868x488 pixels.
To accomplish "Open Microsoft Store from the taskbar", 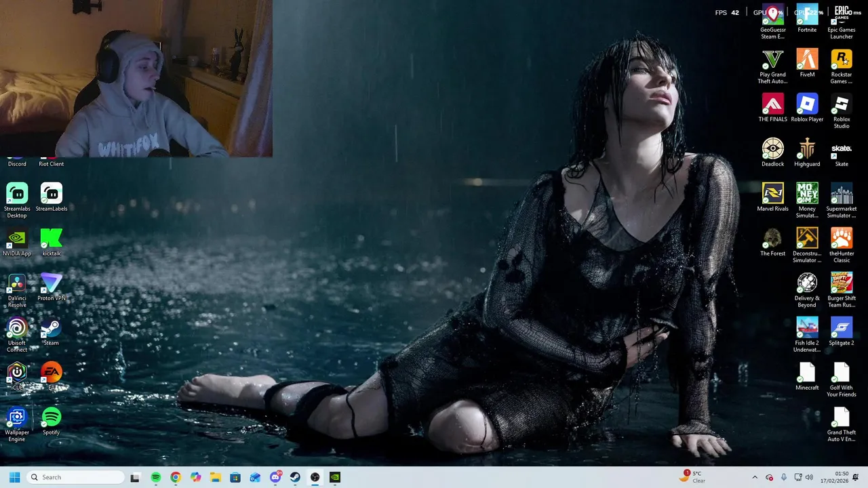I will (x=235, y=477).
